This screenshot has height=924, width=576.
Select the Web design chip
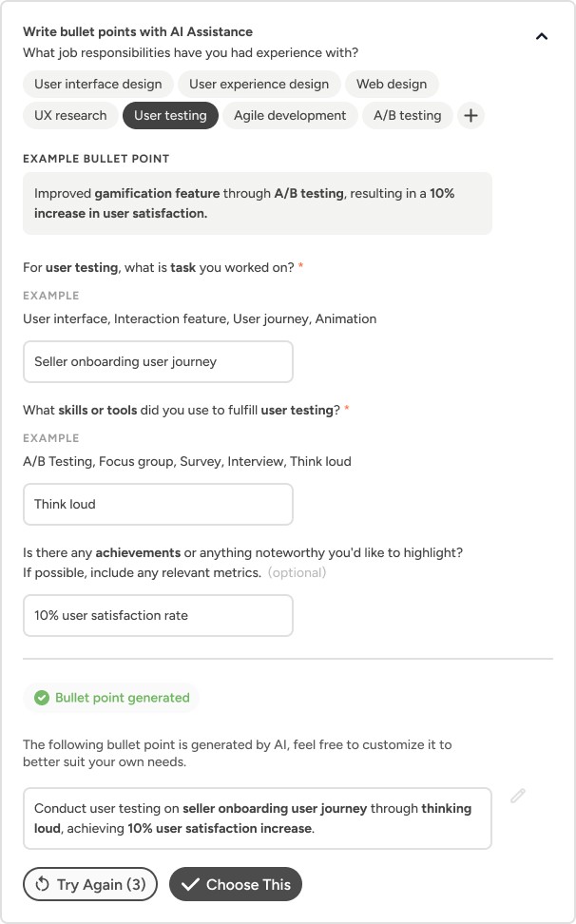[392, 84]
